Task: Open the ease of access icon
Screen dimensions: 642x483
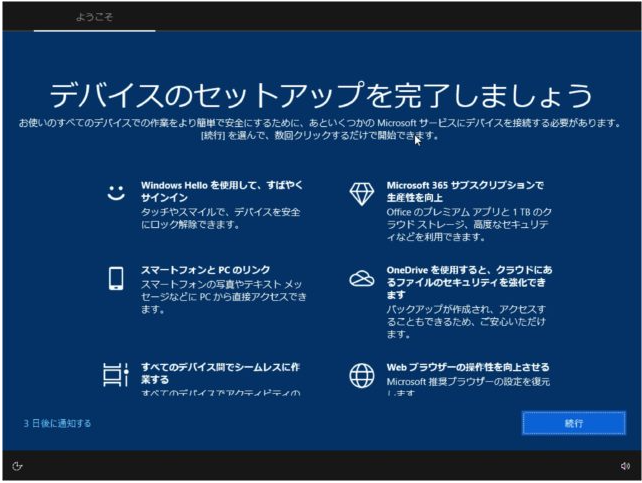Action: (17, 466)
